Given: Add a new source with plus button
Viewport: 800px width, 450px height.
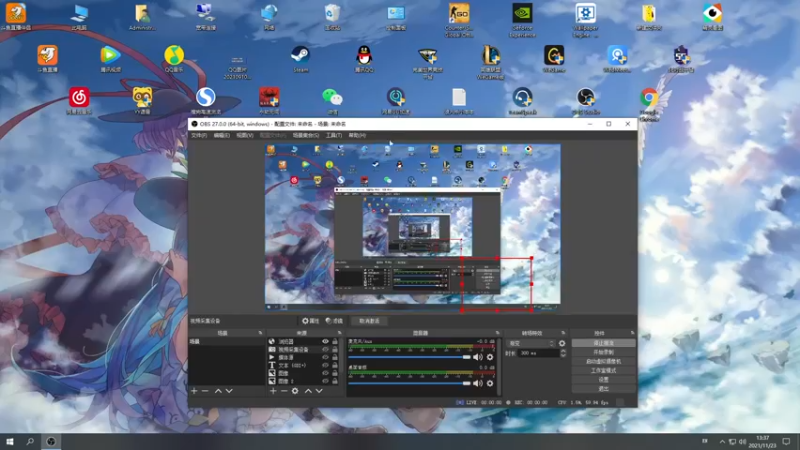Looking at the screenshot, I should [273, 391].
